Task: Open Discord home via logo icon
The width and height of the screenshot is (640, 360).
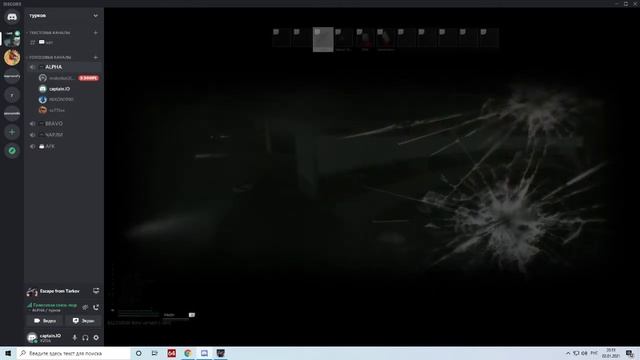Action: (12, 17)
